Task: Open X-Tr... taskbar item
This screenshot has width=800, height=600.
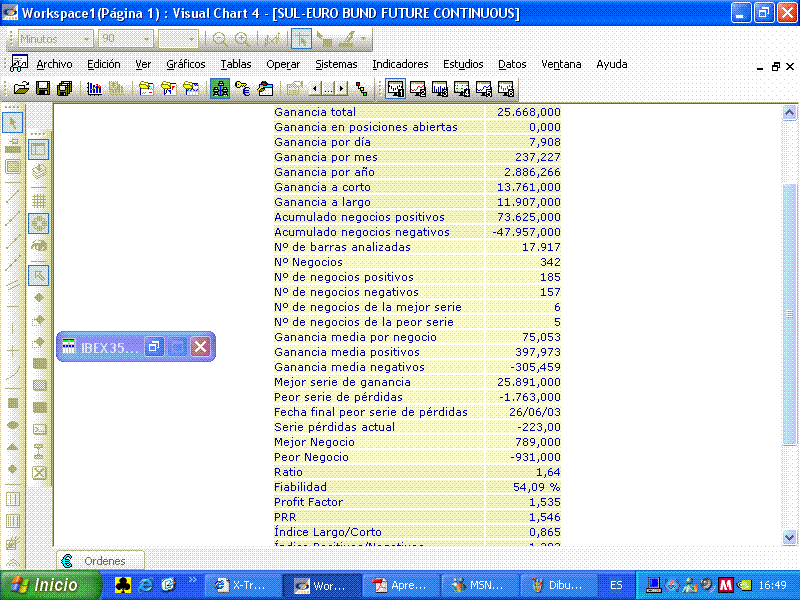Action: (242, 585)
